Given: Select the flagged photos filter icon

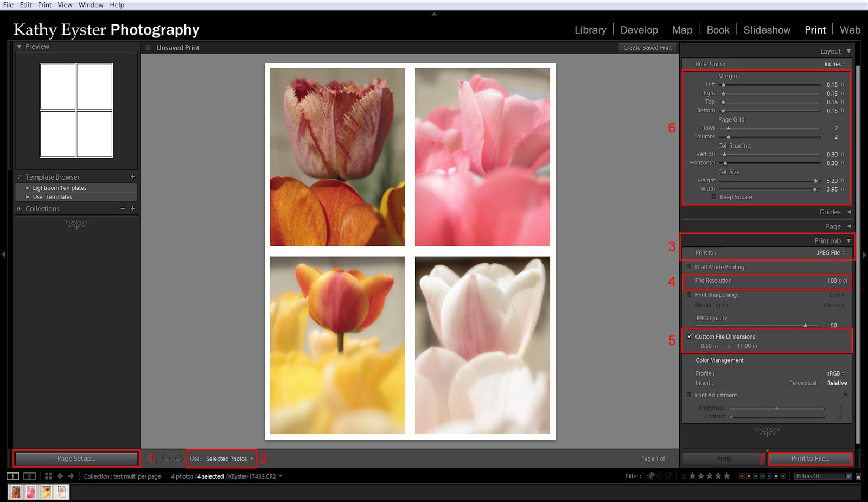Looking at the screenshot, I should point(650,476).
